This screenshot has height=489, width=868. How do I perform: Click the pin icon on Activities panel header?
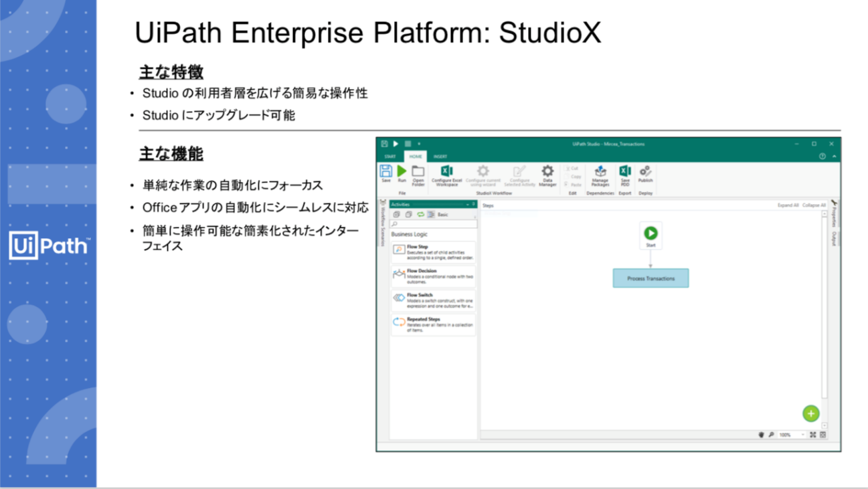click(x=474, y=205)
